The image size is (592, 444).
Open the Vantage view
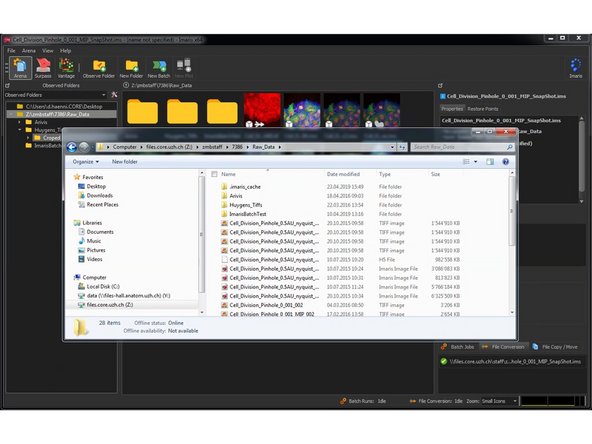point(66,68)
